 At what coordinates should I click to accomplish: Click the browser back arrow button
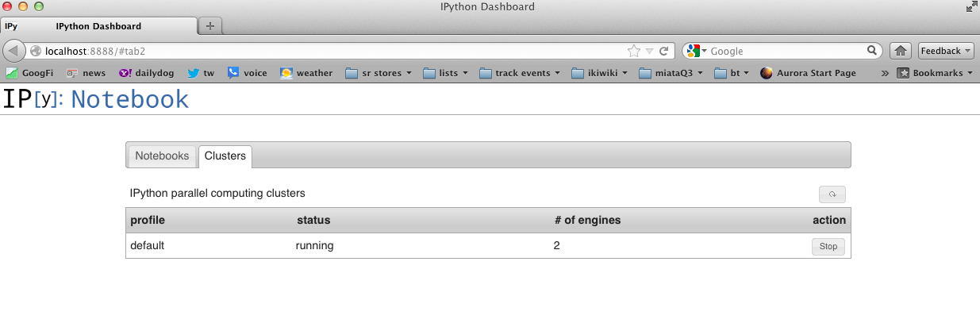[14, 51]
